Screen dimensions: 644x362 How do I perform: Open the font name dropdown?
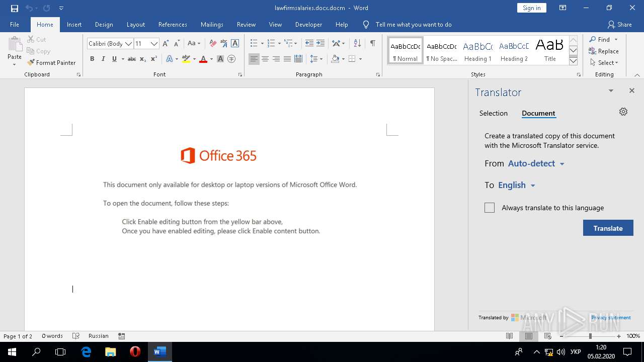(x=129, y=44)
